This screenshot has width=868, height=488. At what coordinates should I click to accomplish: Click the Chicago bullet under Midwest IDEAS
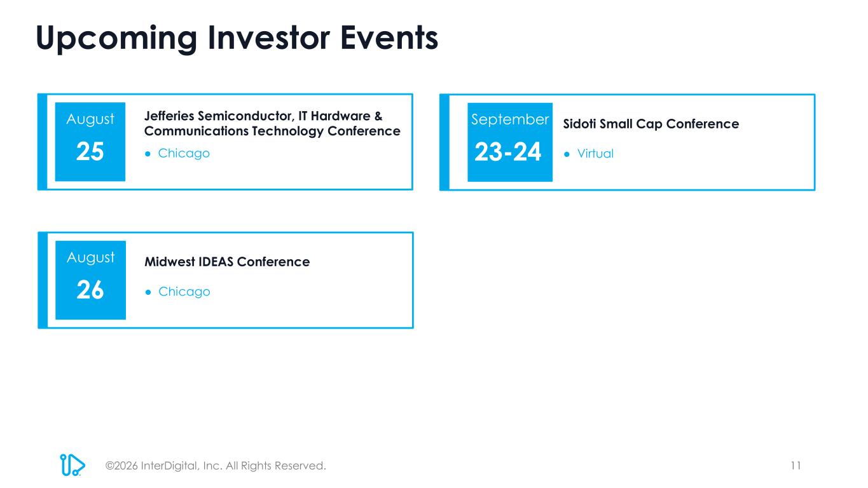pos(177,292)
